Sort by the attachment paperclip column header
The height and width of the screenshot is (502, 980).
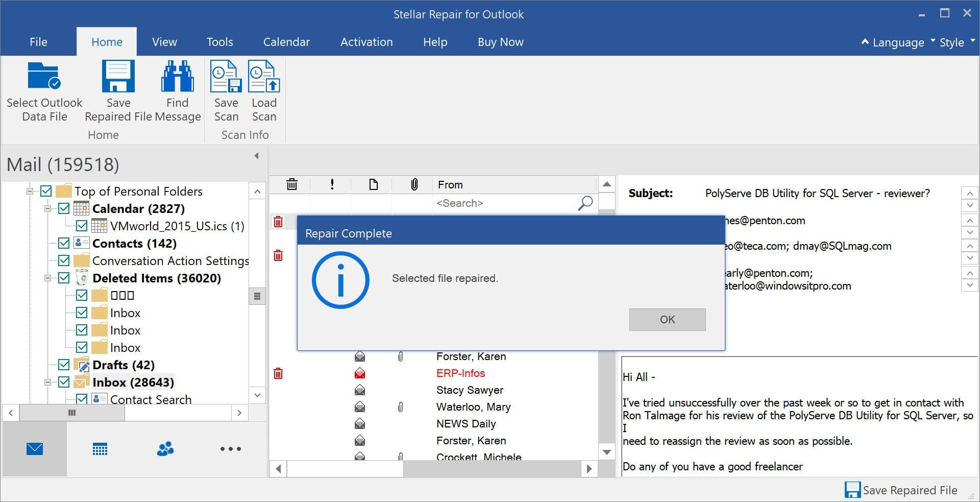click(414, 184)
